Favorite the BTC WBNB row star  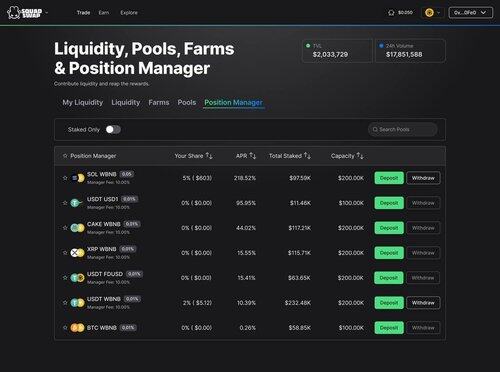(x=65, y=328)
